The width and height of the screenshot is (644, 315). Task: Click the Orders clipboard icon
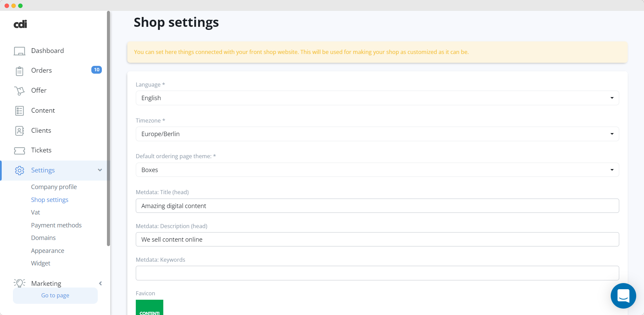tap(19, 71)
